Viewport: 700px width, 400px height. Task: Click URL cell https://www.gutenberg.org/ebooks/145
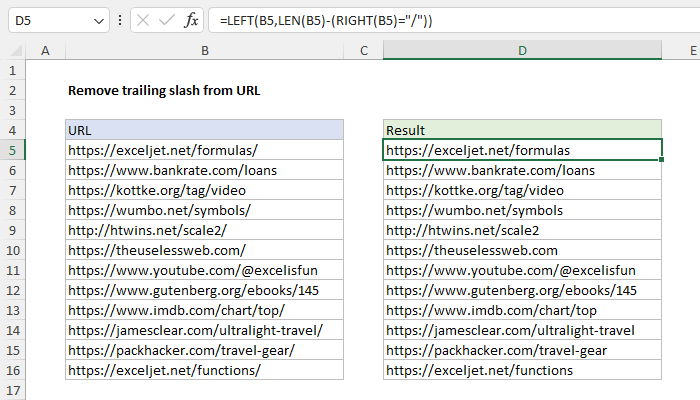click(x=204, y=290)
